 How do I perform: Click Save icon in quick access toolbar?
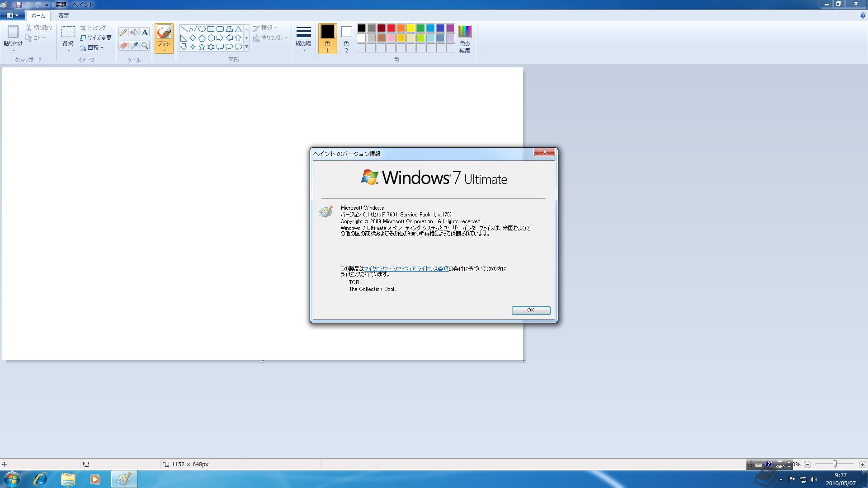(19, 5)
